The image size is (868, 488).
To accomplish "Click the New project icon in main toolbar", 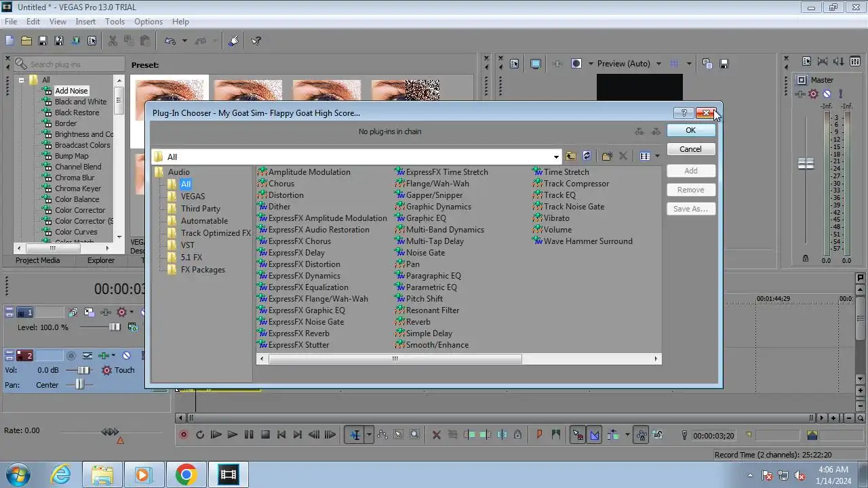I will [x=9, y=41].
